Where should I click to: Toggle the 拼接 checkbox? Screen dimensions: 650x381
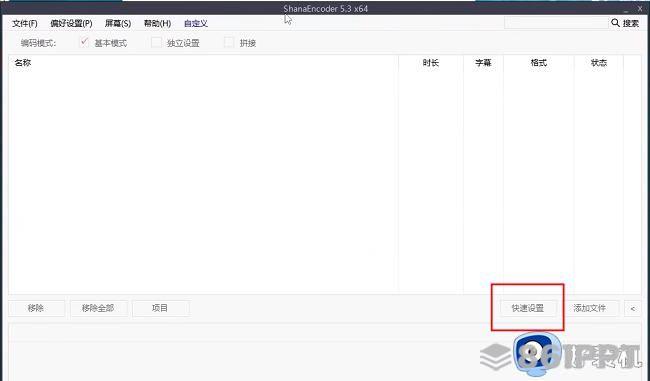[x=229, y=42]
